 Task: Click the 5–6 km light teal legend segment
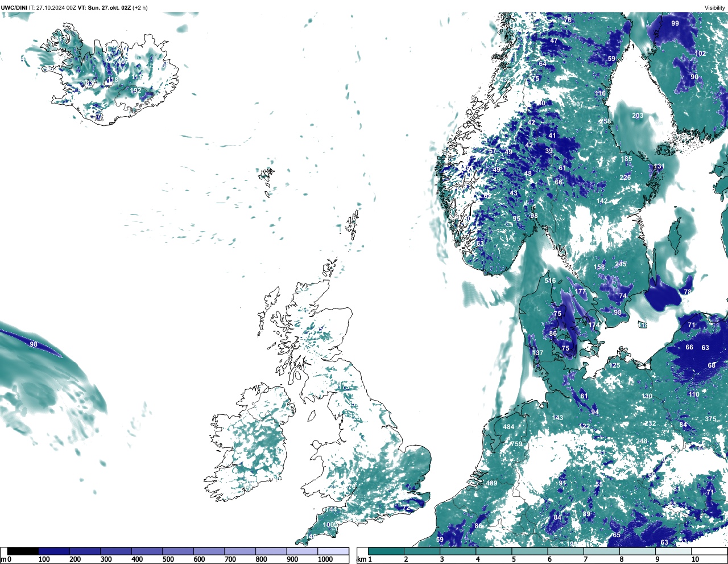pos(530,551)
